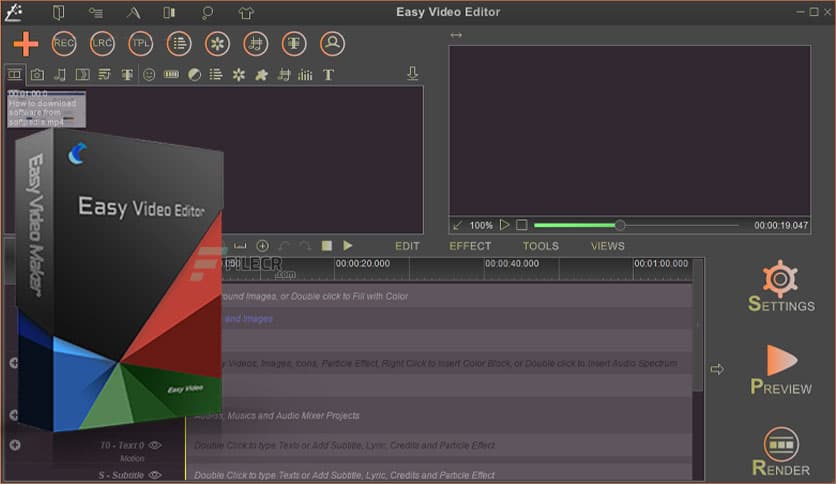The width and height of the screenshot is (836, 484).
Task: Click the Render button
Action: click(x=781, y=451)
